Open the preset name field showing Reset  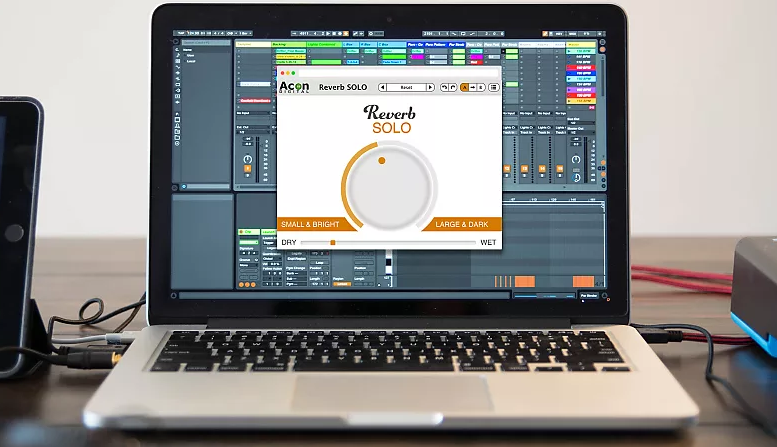[406, 87]
